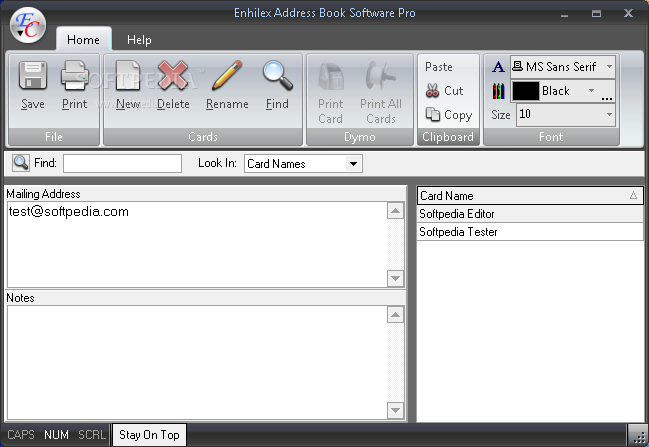Paste from clipboard
The image size is (649, 447).
pos(439,67)
